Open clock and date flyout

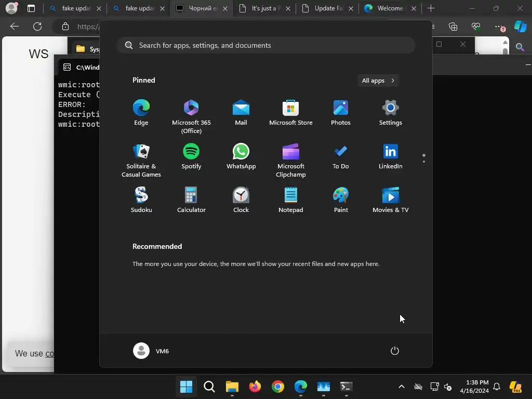[474, 387]
